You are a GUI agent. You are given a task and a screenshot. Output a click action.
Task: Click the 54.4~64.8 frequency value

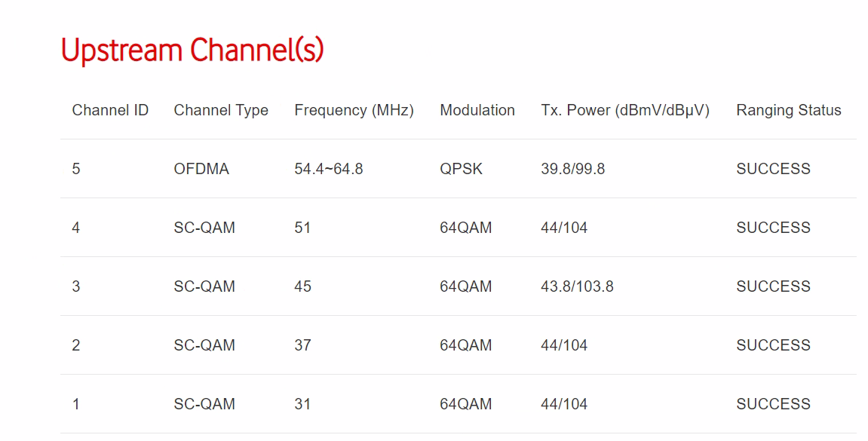click(x=329, y=169)
